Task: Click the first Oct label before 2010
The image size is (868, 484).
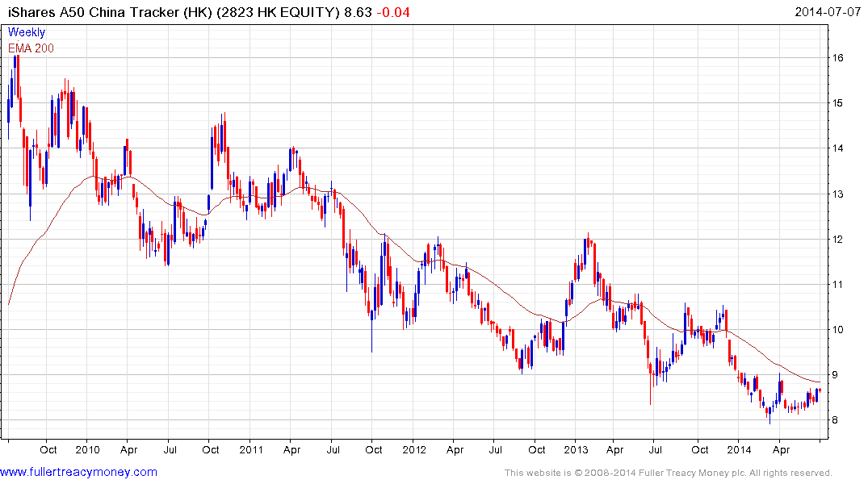Action: pos(48,449)
